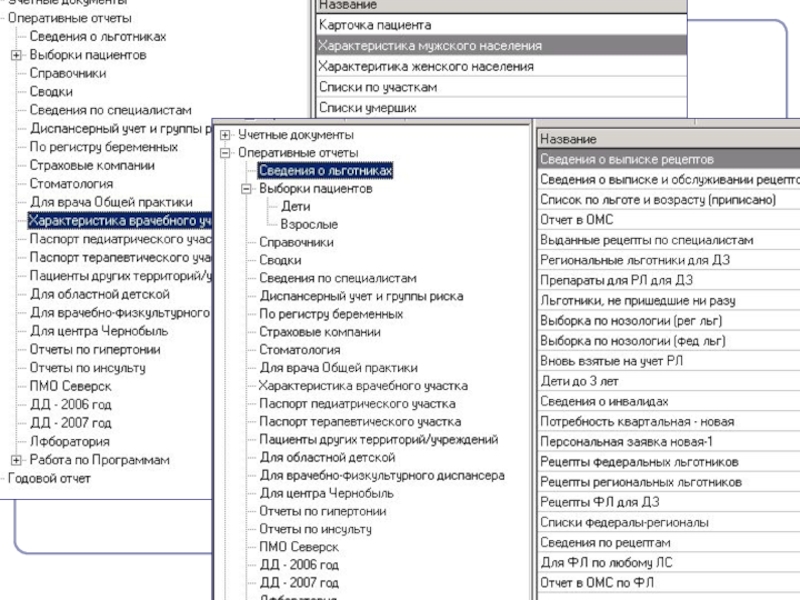Select Отчеты по гипертонии in front window
The width and height of the screenshot is (800, 600).
(323, 511)
